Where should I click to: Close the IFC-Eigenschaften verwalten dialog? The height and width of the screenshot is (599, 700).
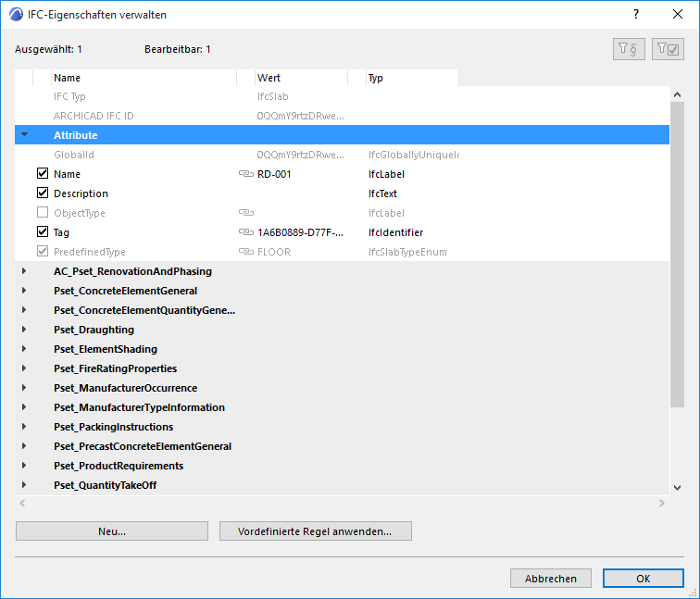[x=678, y=14]
